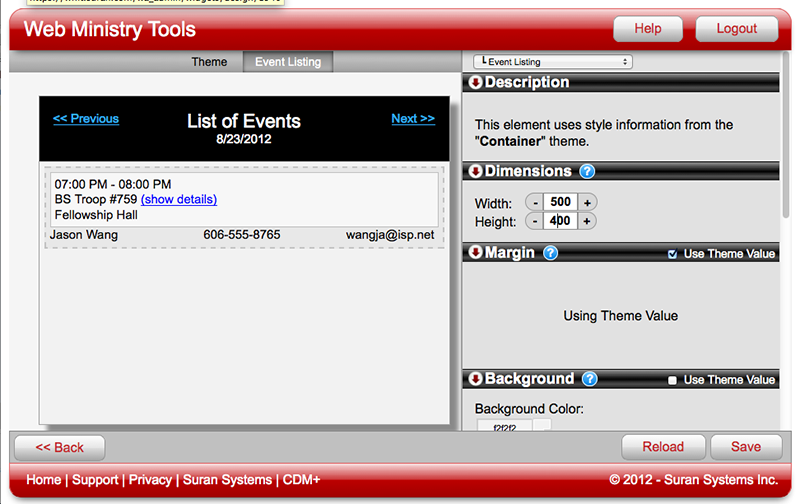Click the Background Color swatch f2f2f2
The image size is (800, 504).
(504, 427)
